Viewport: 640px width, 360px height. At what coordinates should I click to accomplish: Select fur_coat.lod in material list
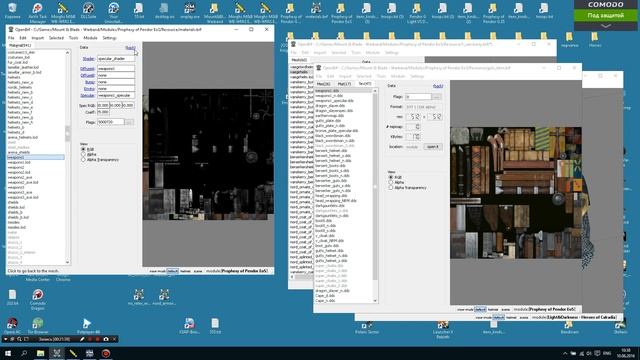[18, 62]
